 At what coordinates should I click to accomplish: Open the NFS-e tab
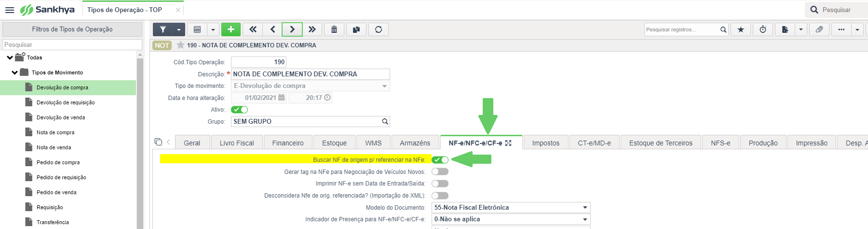click(x=720, y=143)
